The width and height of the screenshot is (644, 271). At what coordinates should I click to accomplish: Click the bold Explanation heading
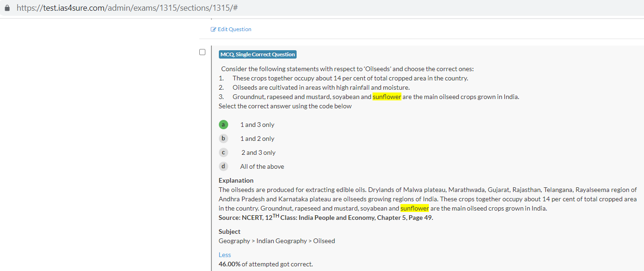[x=236, y=180]
